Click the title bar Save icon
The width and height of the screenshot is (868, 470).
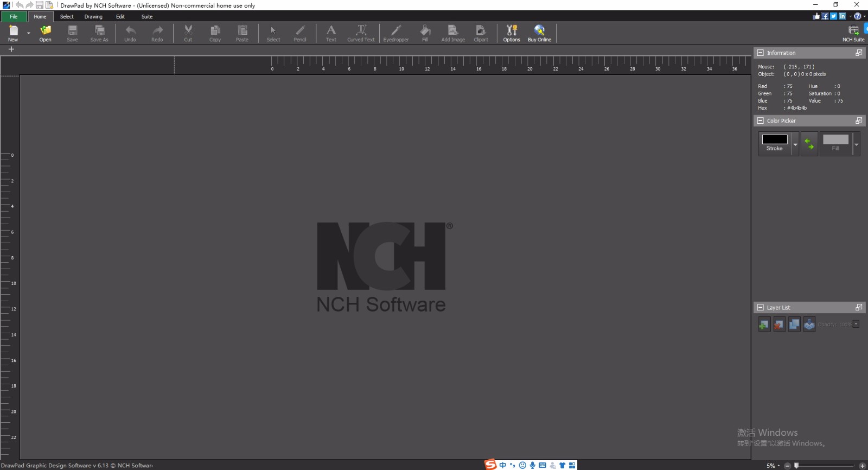click(x=39, y=5)
